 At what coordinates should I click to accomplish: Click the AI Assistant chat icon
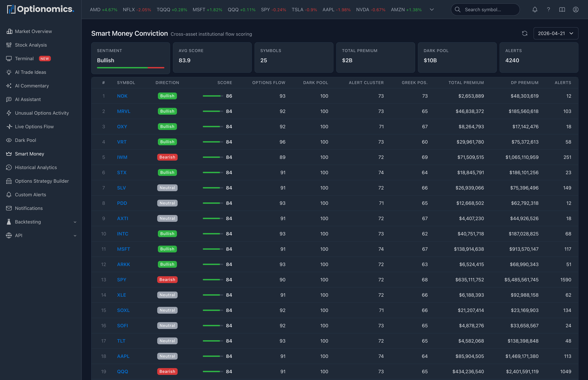pos(9,99)
